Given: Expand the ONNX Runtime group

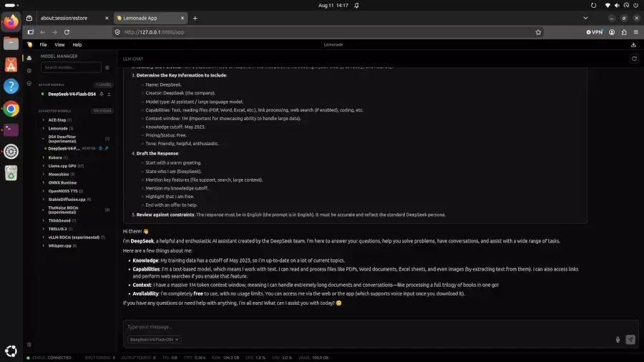Looking at the screenshot, I should (x=43, y=182).
